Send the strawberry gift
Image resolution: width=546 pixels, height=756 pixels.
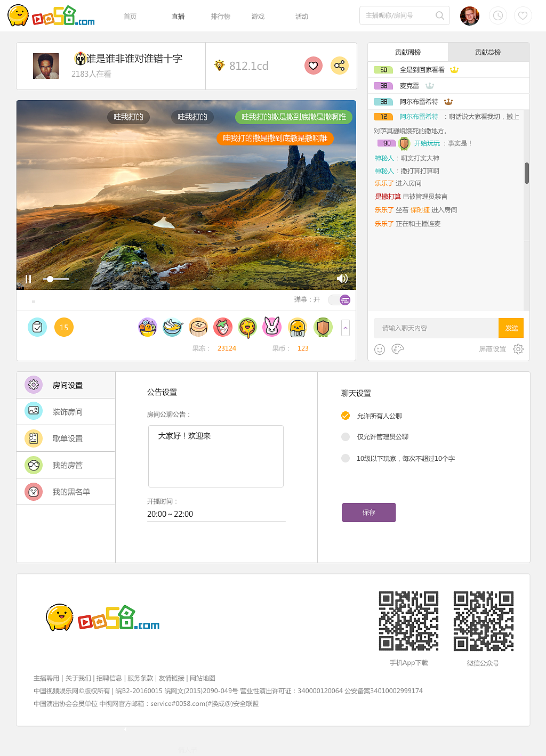coord(223,327)
